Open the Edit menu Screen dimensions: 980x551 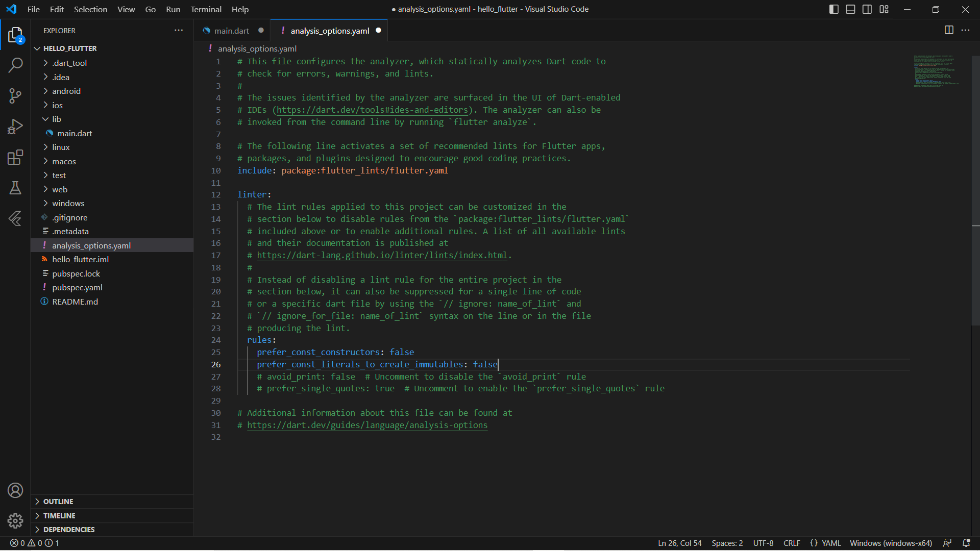(57, 9)
